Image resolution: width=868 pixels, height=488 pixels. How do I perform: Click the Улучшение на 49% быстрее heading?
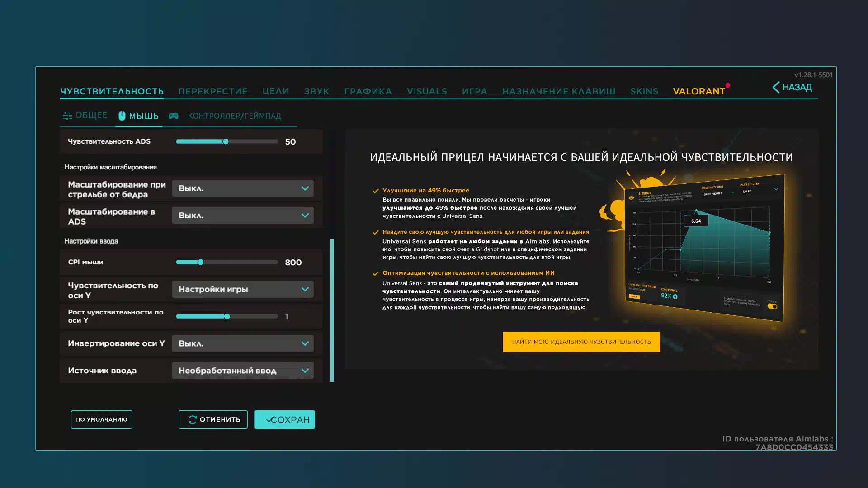click(426, 191)
